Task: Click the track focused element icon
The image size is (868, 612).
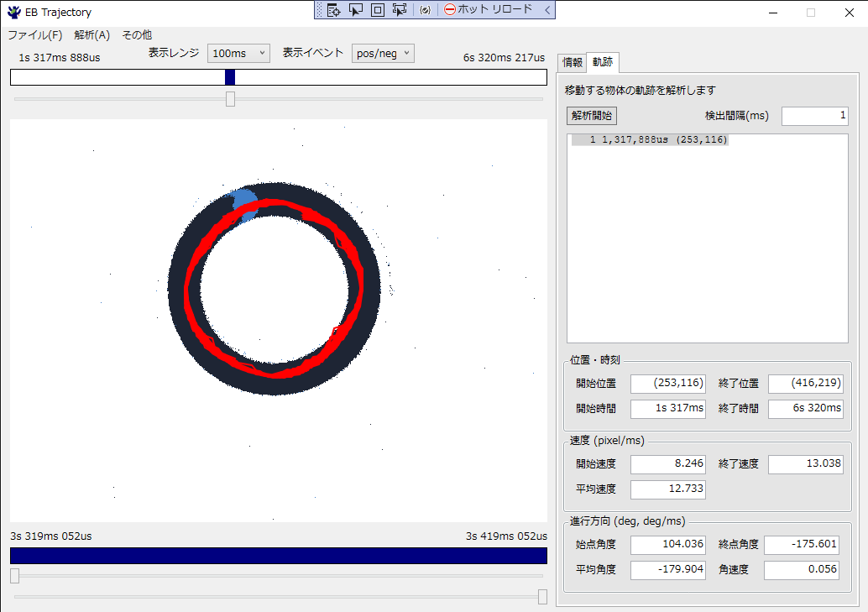Action: click(399, 9)
